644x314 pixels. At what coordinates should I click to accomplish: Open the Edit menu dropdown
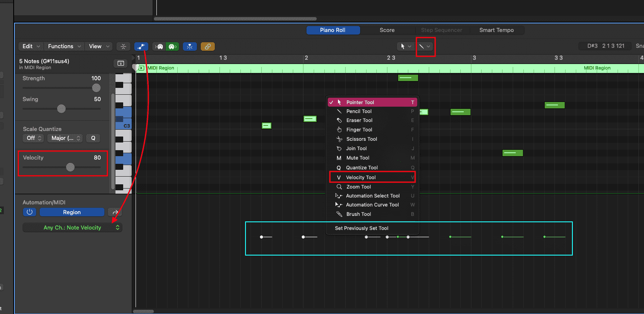pyautogui.click(x=31, y=47)
